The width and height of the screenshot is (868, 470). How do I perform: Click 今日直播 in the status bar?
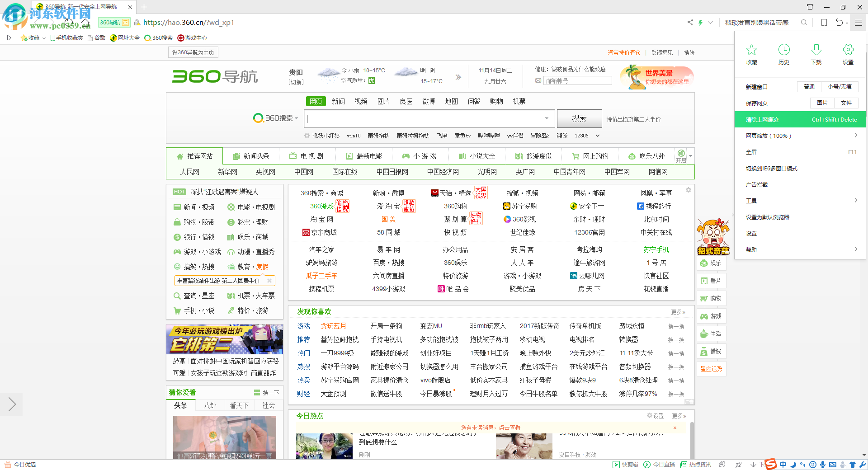coord(659,465)
